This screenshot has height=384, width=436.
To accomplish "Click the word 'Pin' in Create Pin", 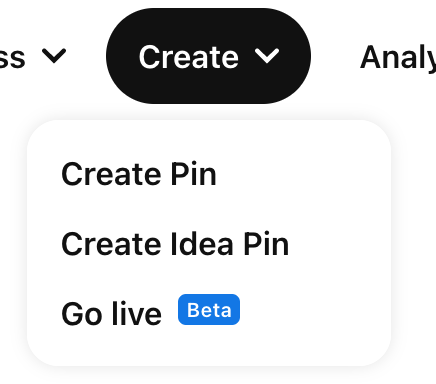I will point(194,174).
